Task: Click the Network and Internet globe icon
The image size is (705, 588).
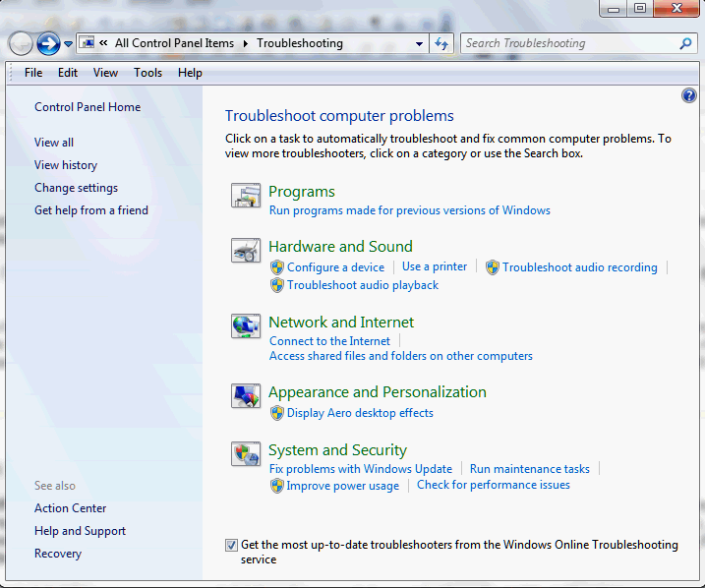Action: point(246,325)
